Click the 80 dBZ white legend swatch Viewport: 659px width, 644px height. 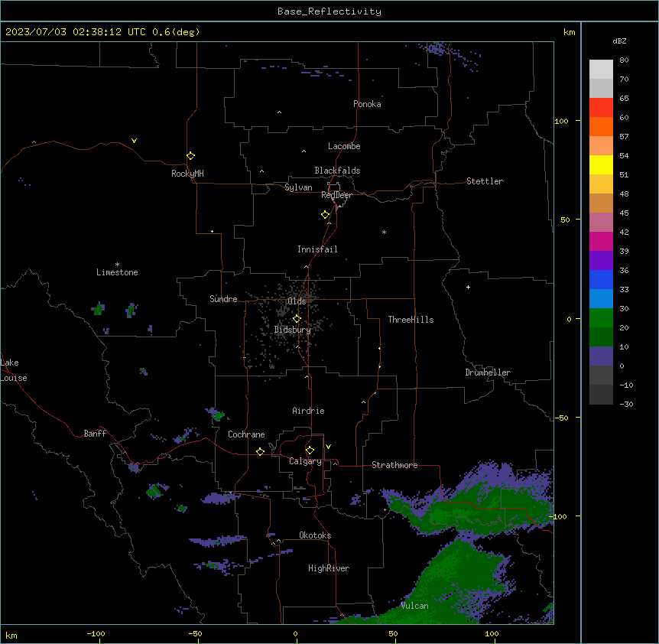601,69
